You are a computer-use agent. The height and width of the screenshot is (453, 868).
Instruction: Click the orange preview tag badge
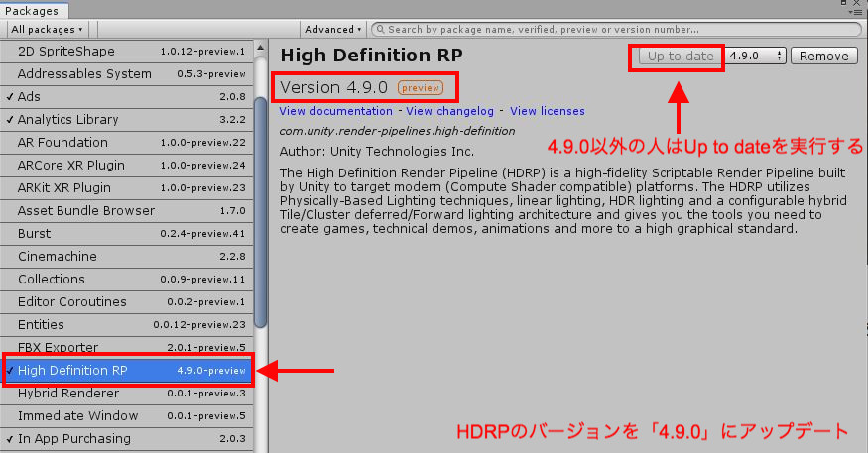[x=421, y=87]
